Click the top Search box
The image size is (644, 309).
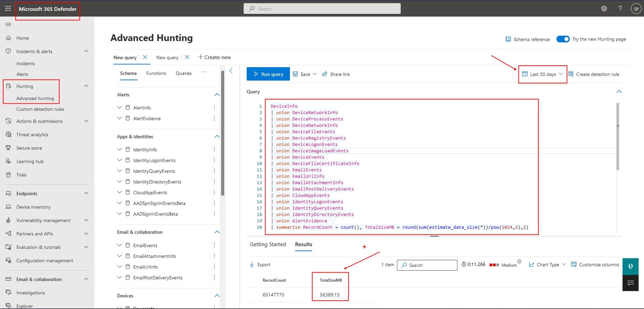[322, 9]
